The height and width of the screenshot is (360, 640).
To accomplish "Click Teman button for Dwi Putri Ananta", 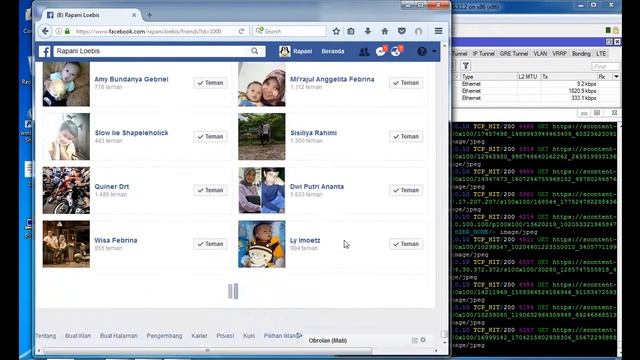I will [406, 190].
